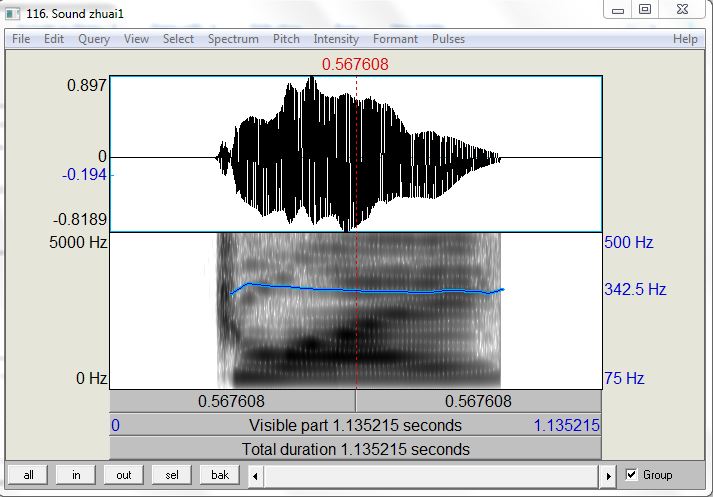This screenshot has width=713, height=497.
Task: Click the 0.897 maximum amplitude label
Action: (x=86, y=85)
